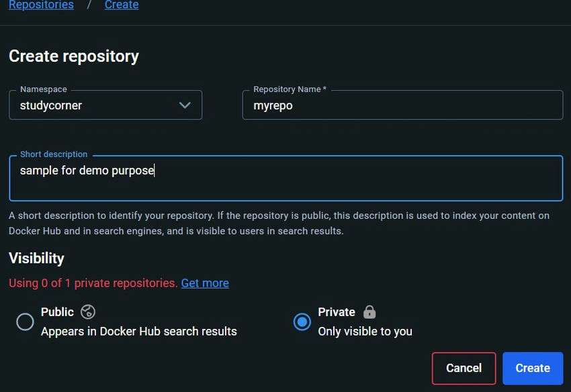This screenshot has height=392, width=571.
Task: Click the Create repository heading
Action: tap(74, 56)
